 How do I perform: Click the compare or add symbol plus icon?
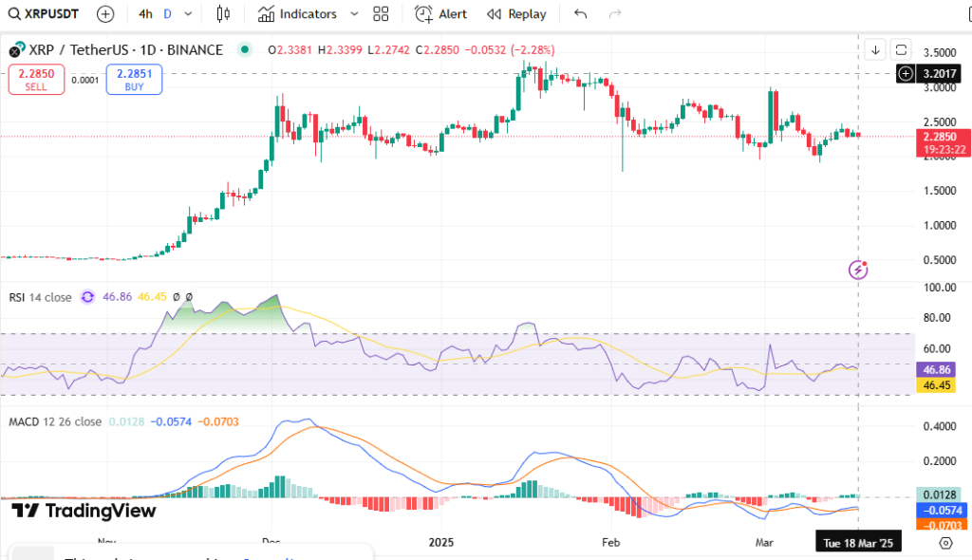pos(105,13)
